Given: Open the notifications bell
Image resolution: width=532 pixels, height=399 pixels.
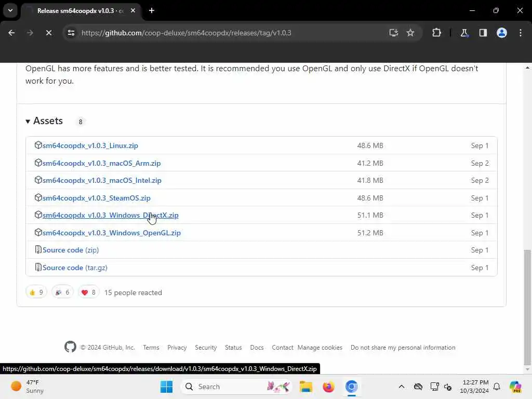Looking at the screenshot, I should point(497,387).
